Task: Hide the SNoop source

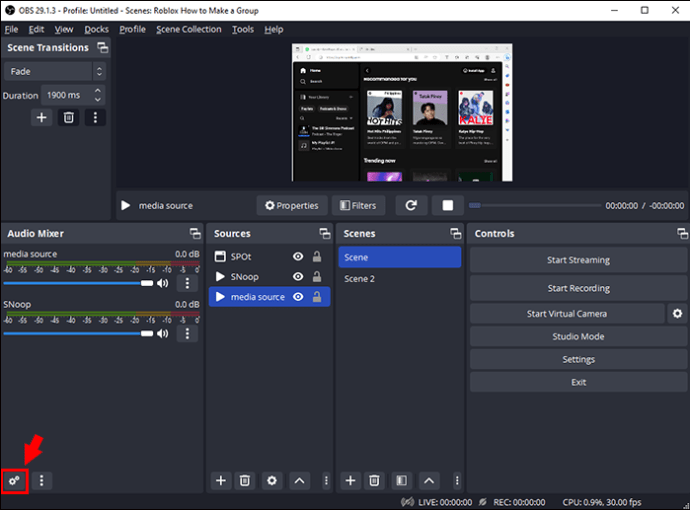Action: click(298, 276)
